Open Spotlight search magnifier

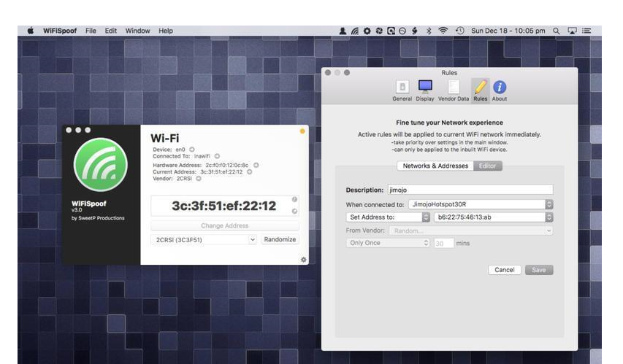click(557, 31)
